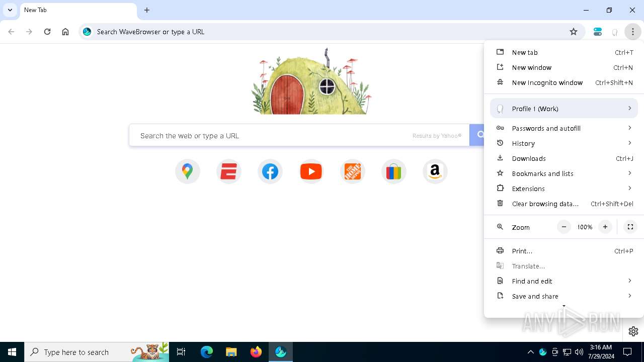Close the three-dot browser menu button
The width and height of the screenshot is (644, 362).
(633, 32)
